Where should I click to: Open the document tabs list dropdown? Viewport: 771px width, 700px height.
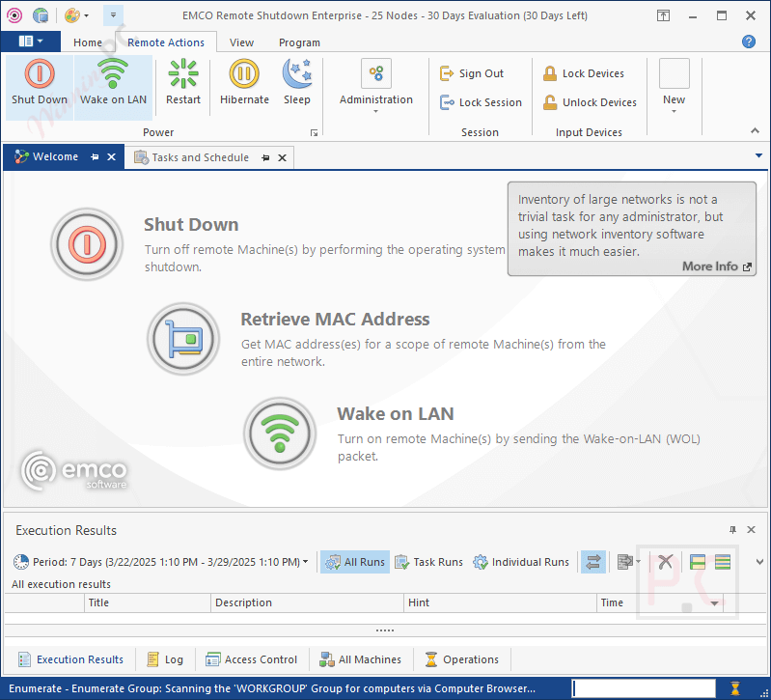point(758,155)
